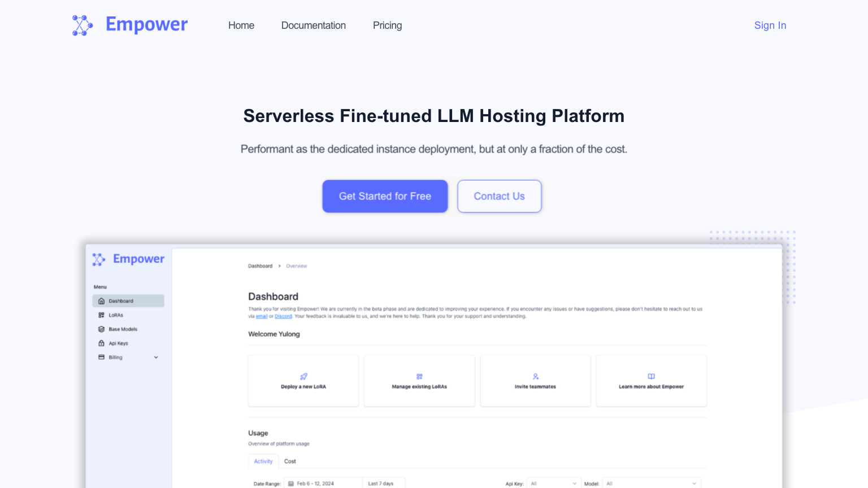Click the LoRAs grid icon in sidebar
Image resolution: width=868 pixels, height=488 pixels.
pyautogui.click(x=102, y=315)
